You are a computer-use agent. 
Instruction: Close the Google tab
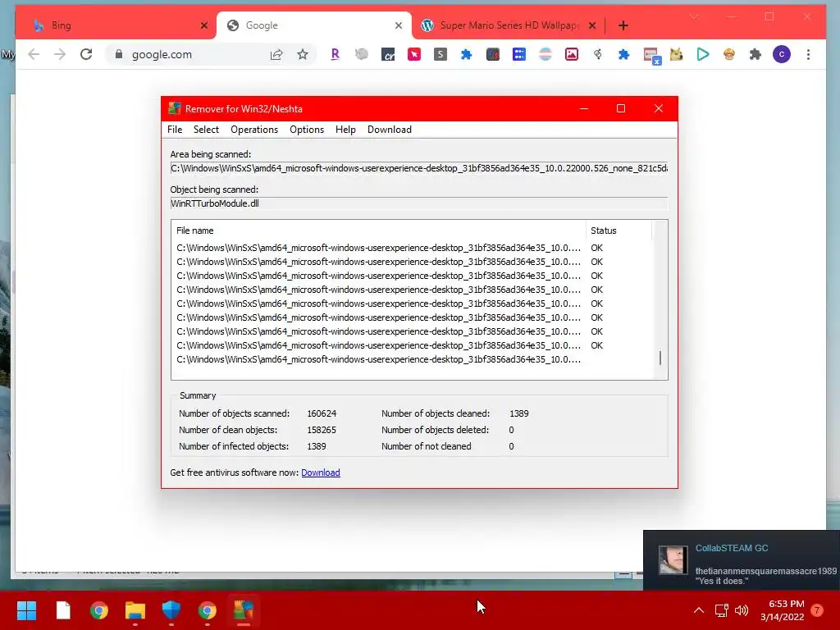click(x=399, y=25)
